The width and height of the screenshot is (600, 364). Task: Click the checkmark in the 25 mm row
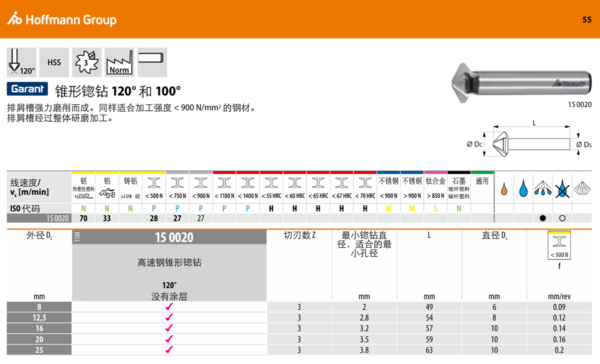pos(169,350)
